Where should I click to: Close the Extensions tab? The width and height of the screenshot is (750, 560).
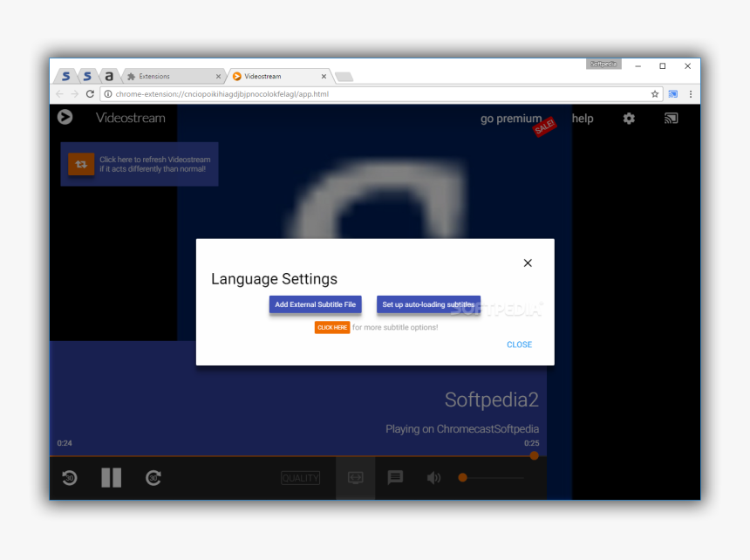[218, 77]
